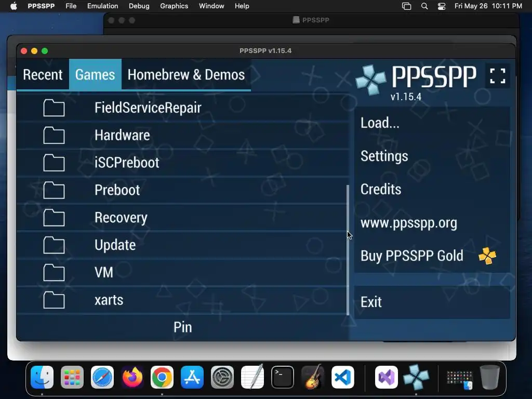This screenshot has height=399, width=532.
Task: Launch GarageBand from the dock
Action: click(312, 377)
